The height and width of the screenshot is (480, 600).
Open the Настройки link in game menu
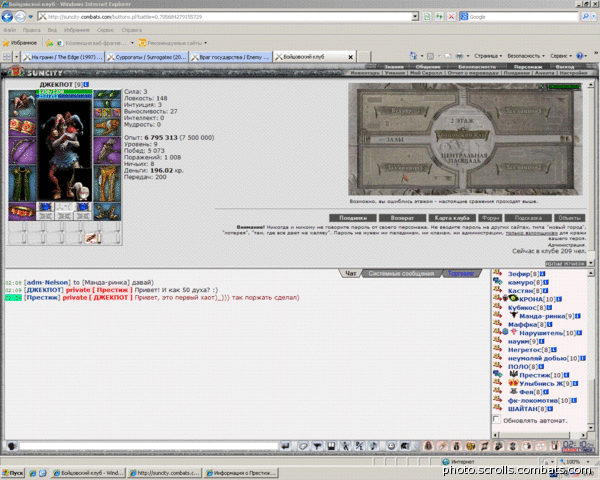573,73
